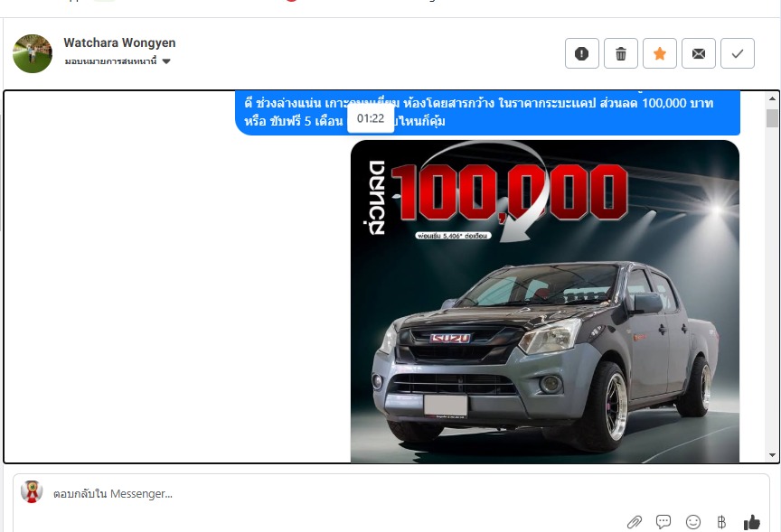781x532 pixels.
Task: Mark conversation done with checkmark button
Action: pos(738,53)
